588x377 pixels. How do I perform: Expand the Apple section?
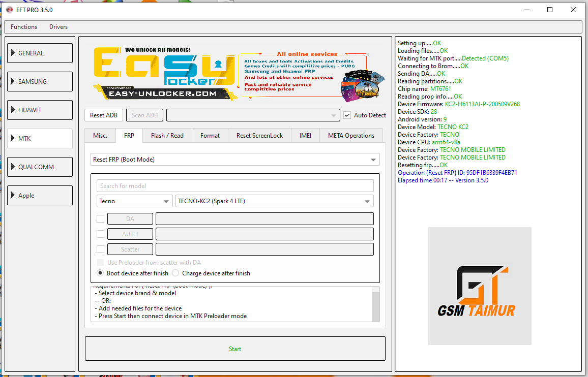point(40,196)
